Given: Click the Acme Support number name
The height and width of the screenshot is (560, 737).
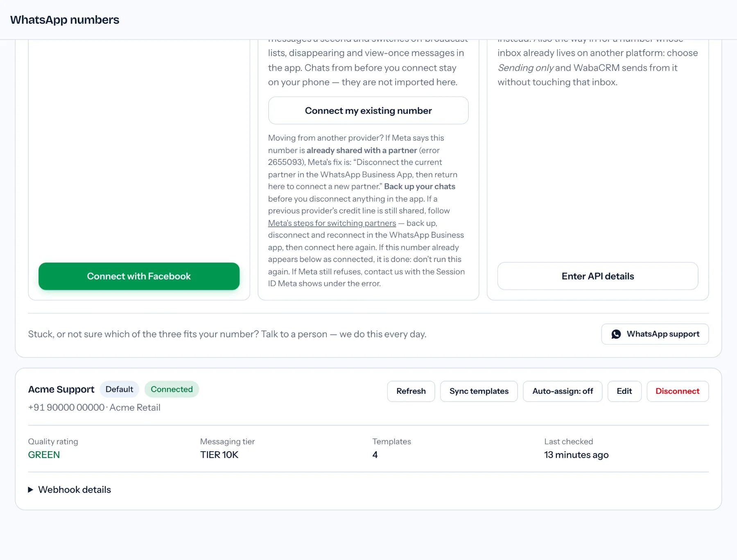Looking at the screenshot, I should [61, 389].
